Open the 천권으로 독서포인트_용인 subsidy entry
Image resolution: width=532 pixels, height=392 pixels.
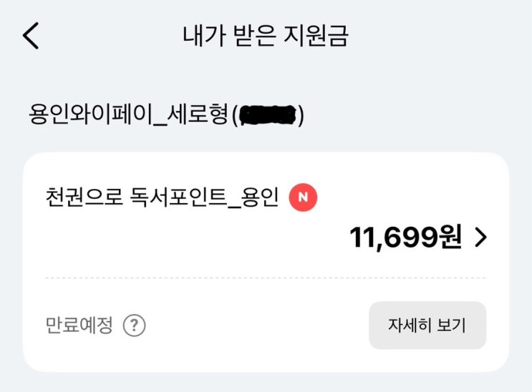click(161, 198)
